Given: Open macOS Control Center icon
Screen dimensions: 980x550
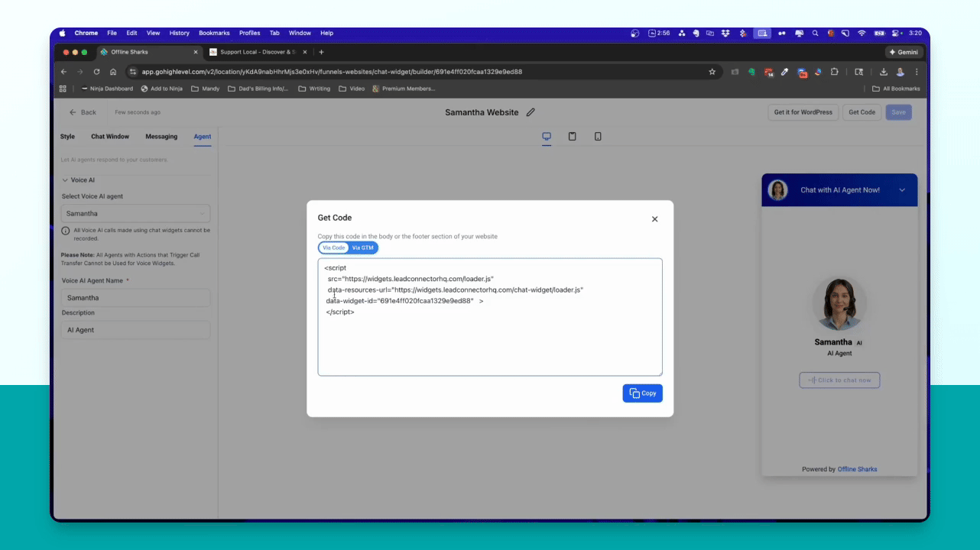Looking at the screenshot, I should point(894,33).
